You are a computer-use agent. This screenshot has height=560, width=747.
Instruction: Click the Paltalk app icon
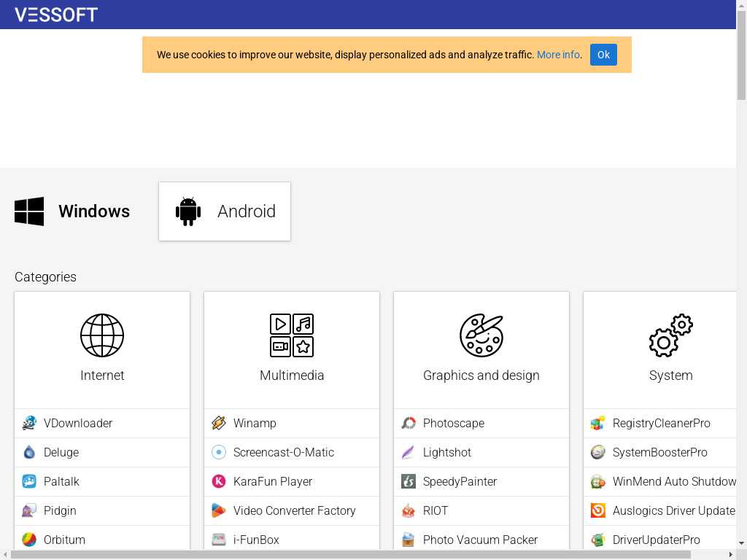(x=29, y=481)
